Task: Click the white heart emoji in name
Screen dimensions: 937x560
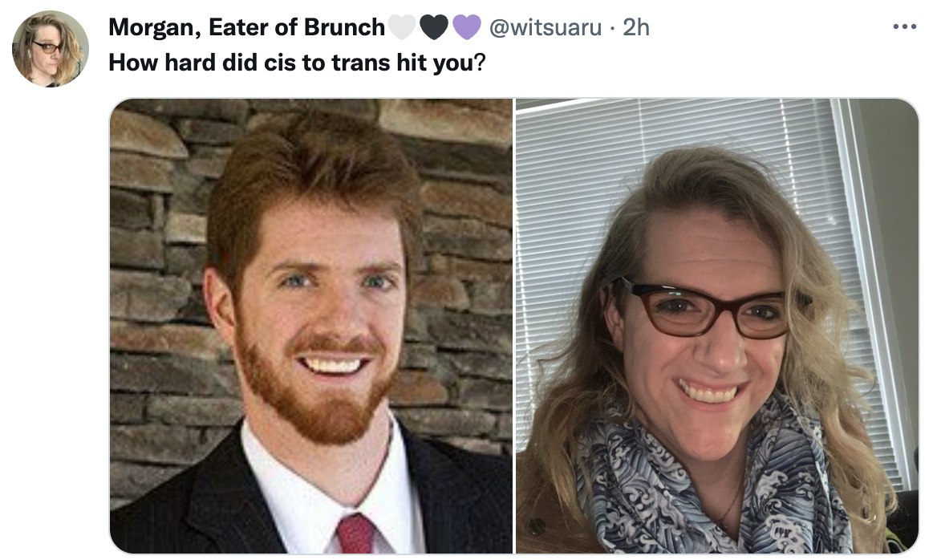Action: pyautogui.click(x=402, y=27)
